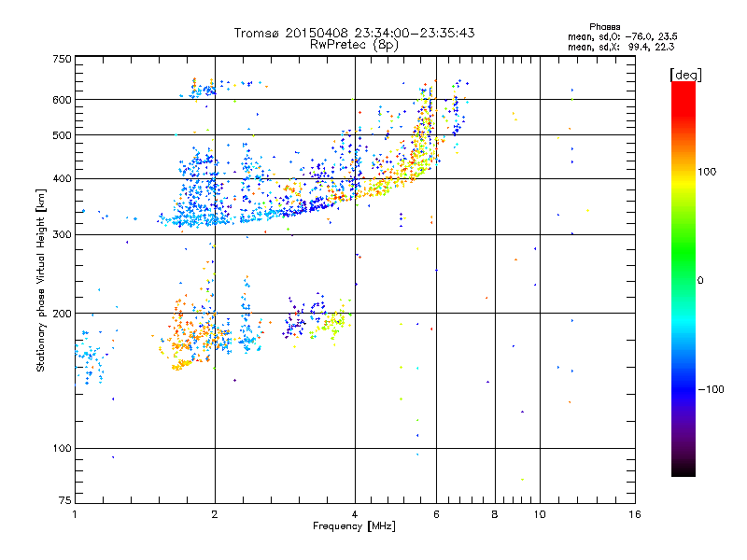Click the "100" km height axis tick label
747x560 pixels.
pos(62,449)
